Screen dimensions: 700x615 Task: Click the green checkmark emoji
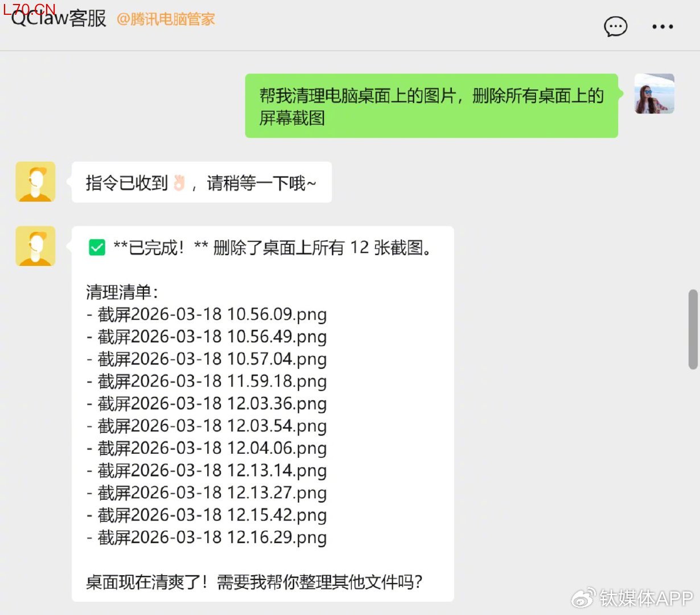coord(97,248)
